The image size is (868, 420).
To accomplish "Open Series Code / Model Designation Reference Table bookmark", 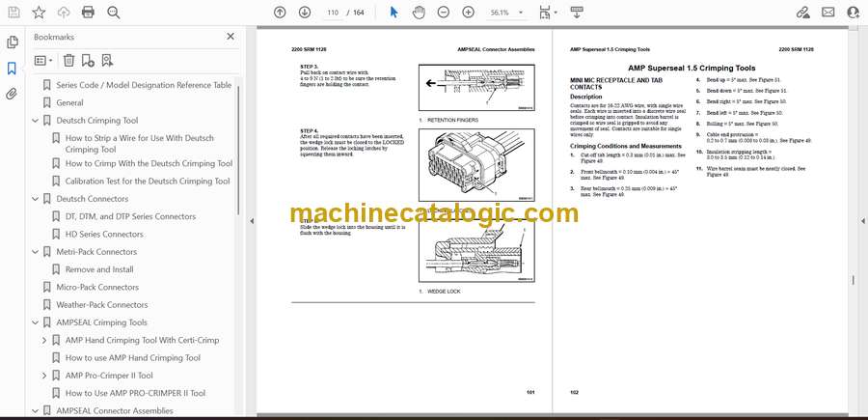I will click(144, 85).
